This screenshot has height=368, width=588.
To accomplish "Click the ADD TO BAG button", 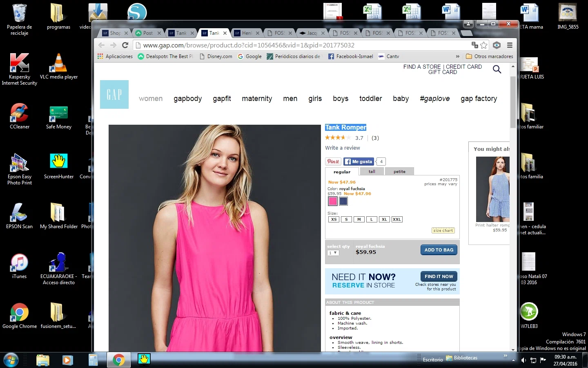I will click(439, 250).
